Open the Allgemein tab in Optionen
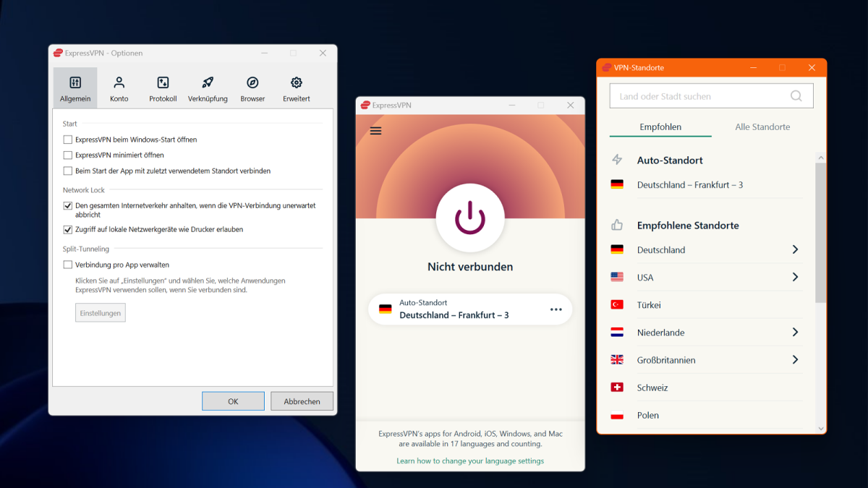Screen dimensions: 868x488 coord(75,88)
